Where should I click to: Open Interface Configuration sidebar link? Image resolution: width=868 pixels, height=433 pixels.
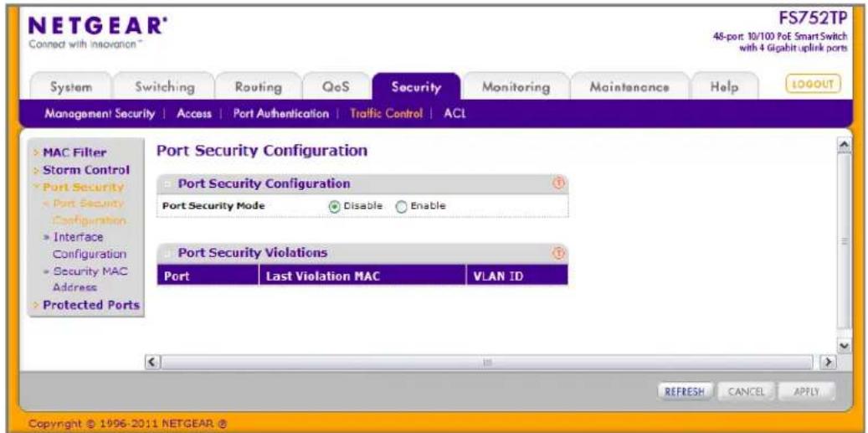89,246
